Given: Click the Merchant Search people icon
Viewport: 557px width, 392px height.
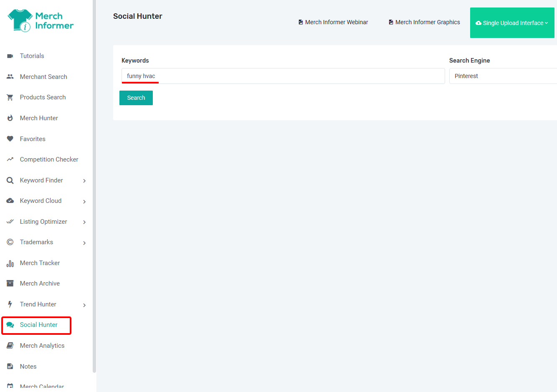Looking at the screenshot, I should pyautogui.click(x=10, y=77).
